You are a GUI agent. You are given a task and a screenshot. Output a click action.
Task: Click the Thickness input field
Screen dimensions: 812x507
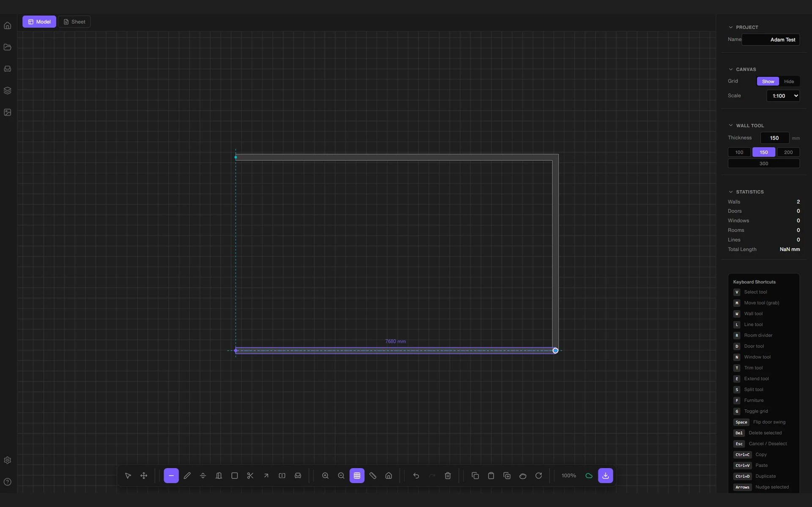coord(774,138)
